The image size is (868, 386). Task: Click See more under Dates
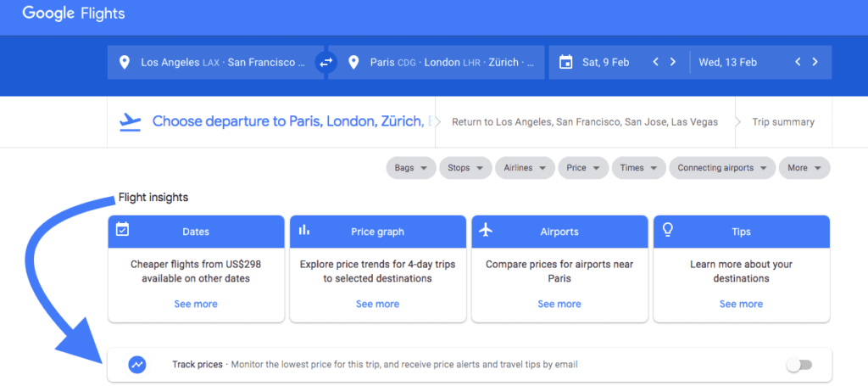[196, 304]
